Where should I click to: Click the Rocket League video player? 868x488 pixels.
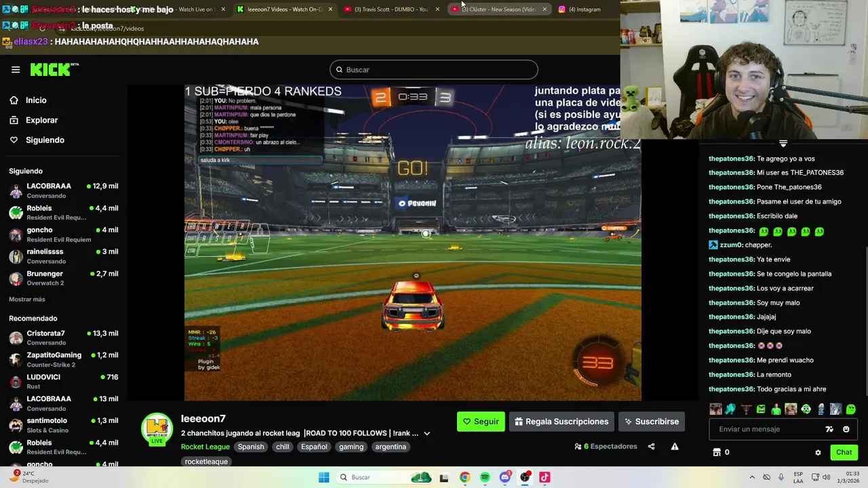[x=412, y=243]
